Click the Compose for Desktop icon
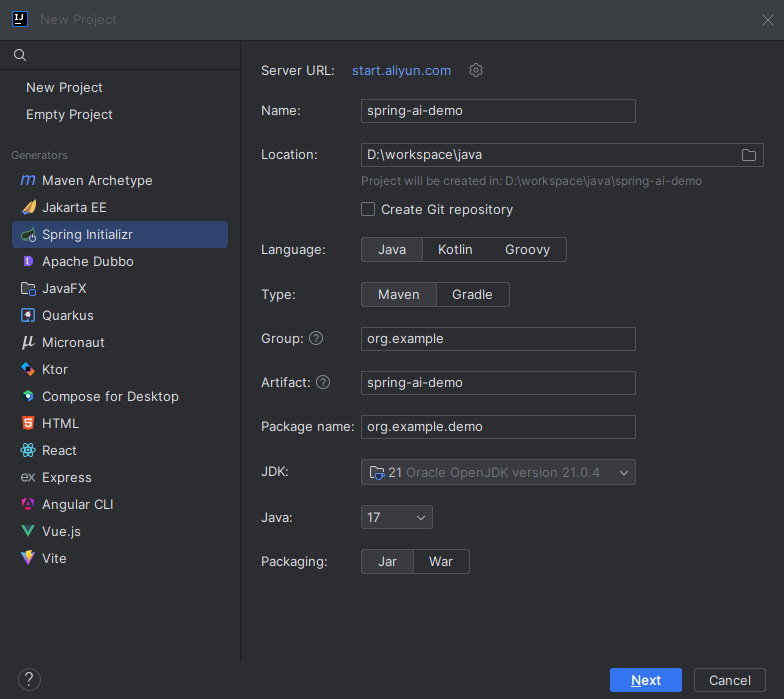Image resolution: width=784 pixels, height=699 pixels. [x=28, y=396]
